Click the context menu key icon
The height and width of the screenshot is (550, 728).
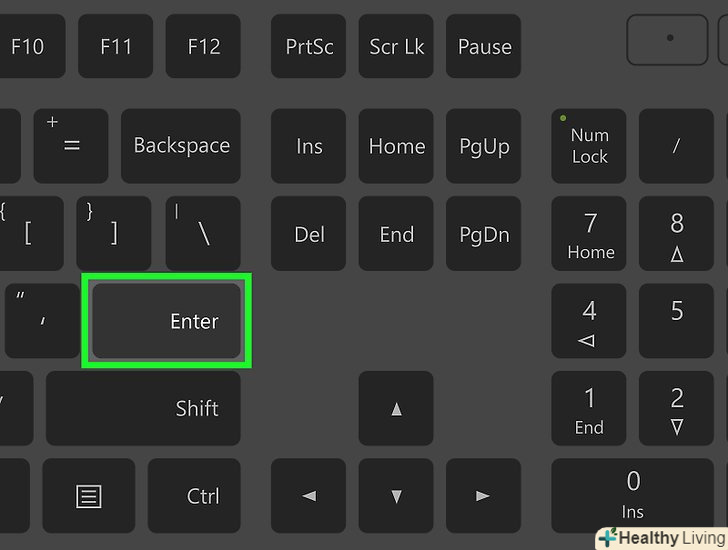(x=89, y=496)
